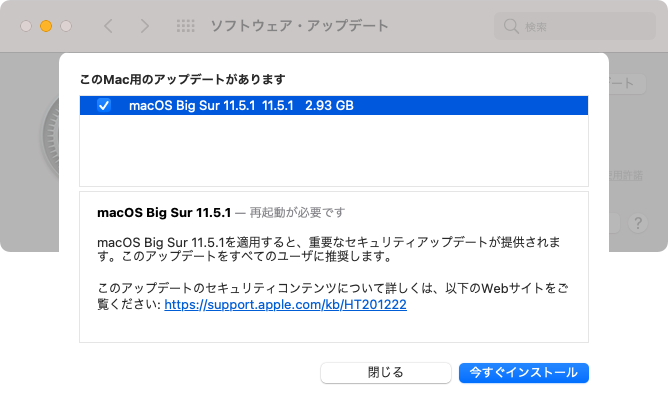The width and height of the screenshot is (668, 403).
Task: Click the grey close window button
Action: pos(26,26)
